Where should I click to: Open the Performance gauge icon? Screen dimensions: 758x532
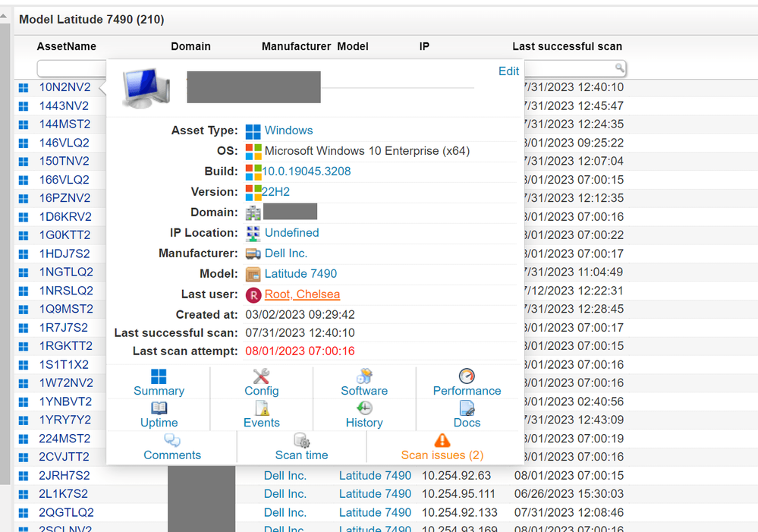pos(467,377)
